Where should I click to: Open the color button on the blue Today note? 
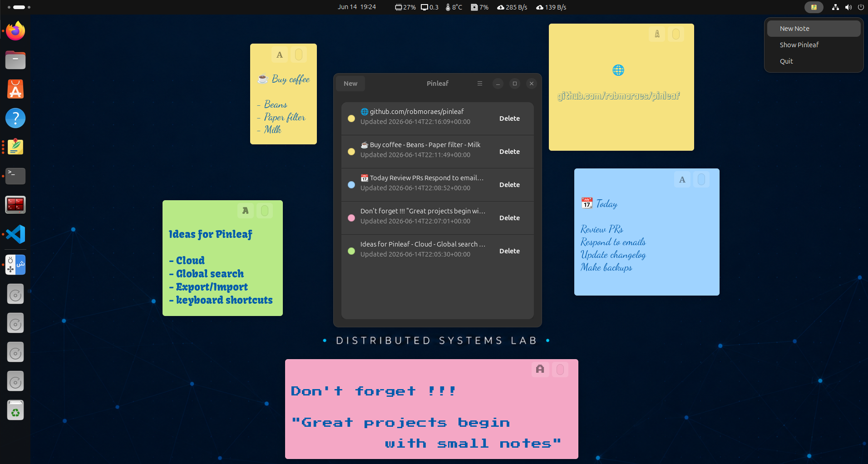[x=701, y=179]
